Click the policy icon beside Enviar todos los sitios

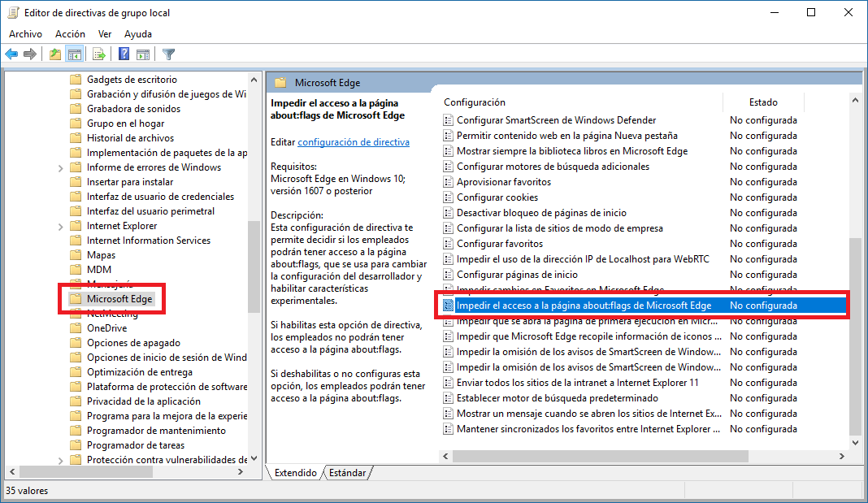coord(449,383)
